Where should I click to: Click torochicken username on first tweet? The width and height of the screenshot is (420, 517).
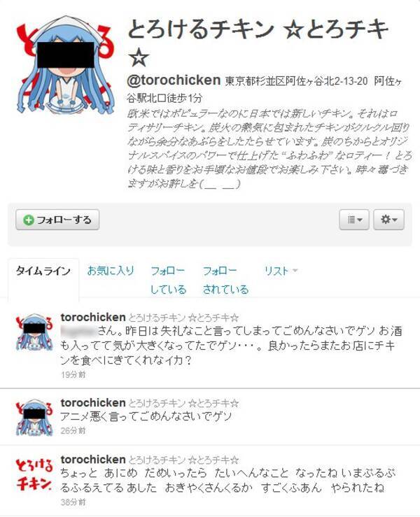pyautogui.click(x=93, y=318)
